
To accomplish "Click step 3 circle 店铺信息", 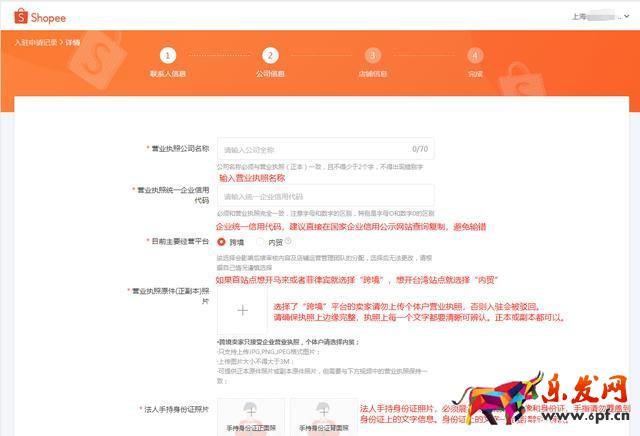I will click(x=372, y=56).
